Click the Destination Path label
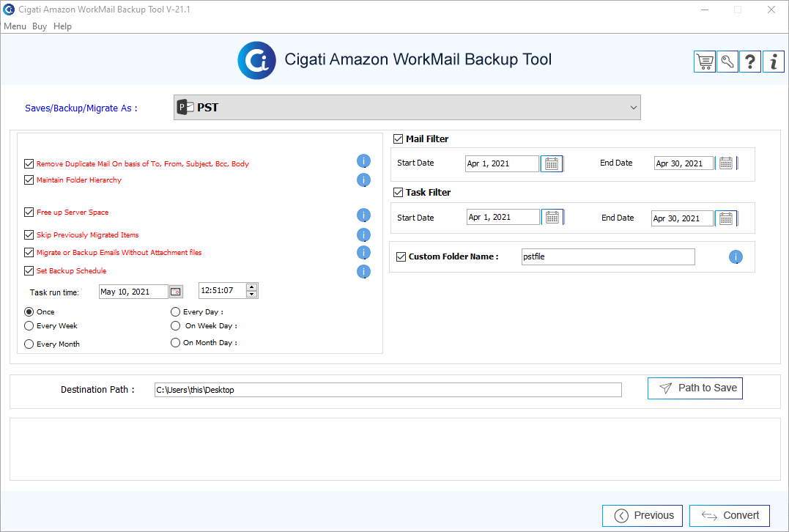This screenshot has width=789, height=532. [x=97, y=390]
